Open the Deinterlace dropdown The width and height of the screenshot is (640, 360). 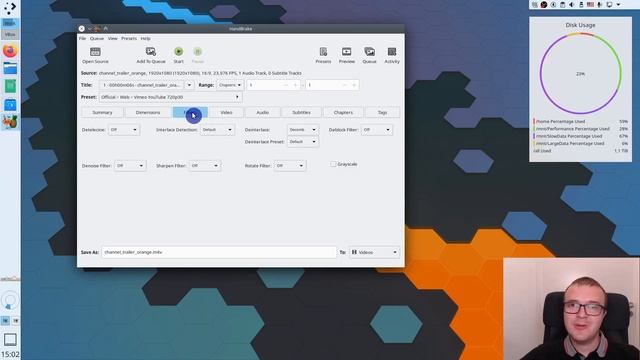(302, 130)
